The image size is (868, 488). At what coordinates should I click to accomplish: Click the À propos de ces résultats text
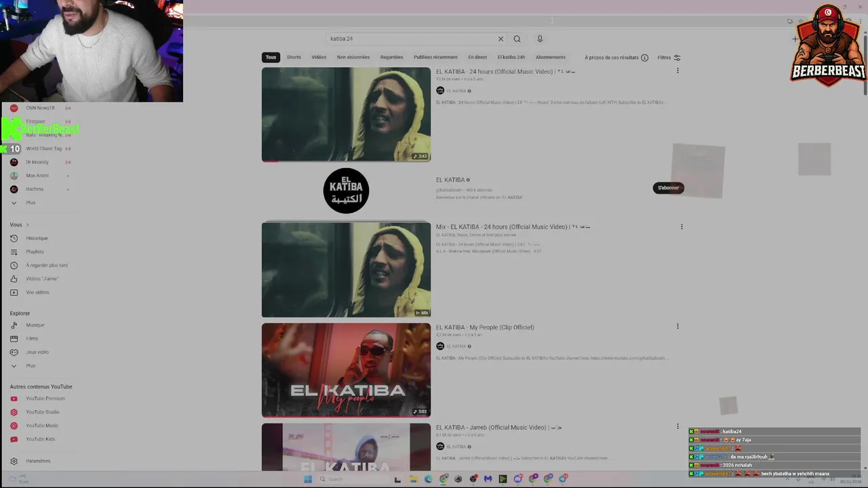point(612,58)
